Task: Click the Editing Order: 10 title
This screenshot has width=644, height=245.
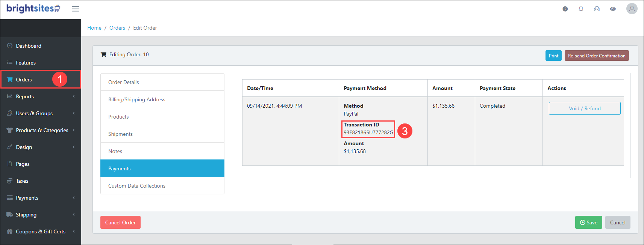Action: [x=129, y=54]
